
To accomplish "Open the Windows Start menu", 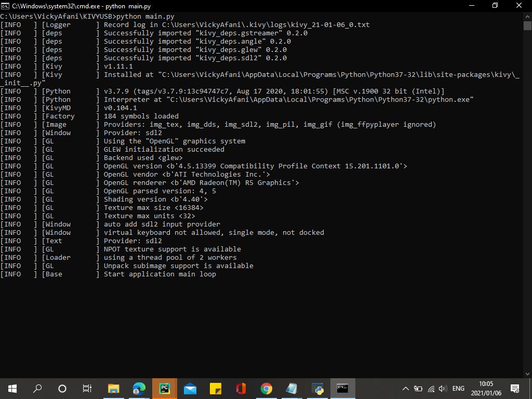I will [x=12, y=389].
